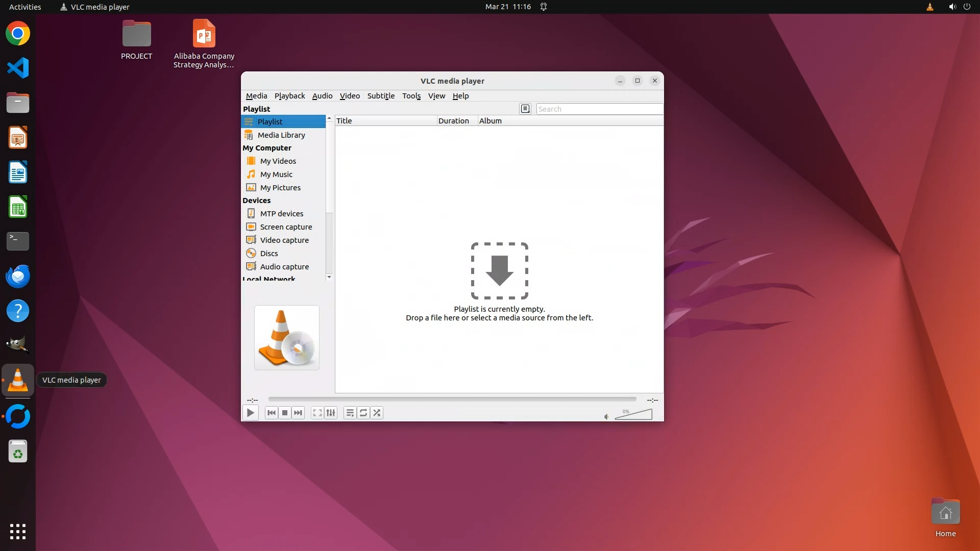980x551 pixels.
Task: Skip to previous media track
Action: pyautogui.click(x=272, y=413)
